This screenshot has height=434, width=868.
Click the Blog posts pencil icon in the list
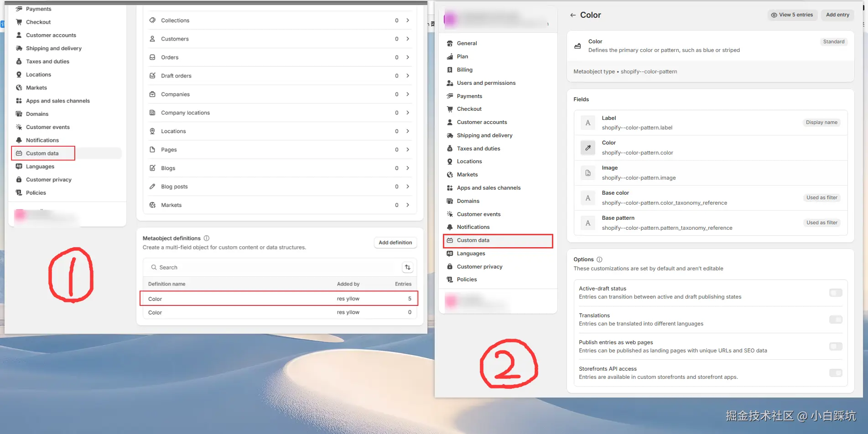pyautogui.click(x=152, y=186)
